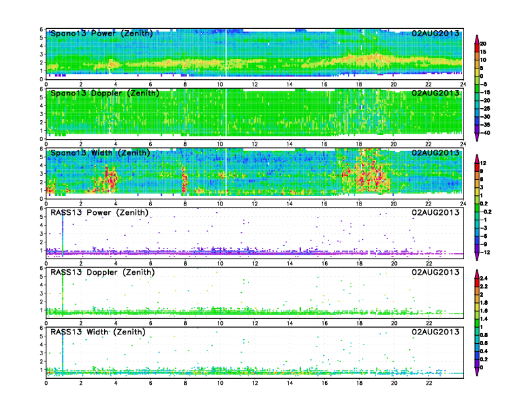
Task: Click the 12 label atop the middle color scale
Action: (x=483, y=163)
